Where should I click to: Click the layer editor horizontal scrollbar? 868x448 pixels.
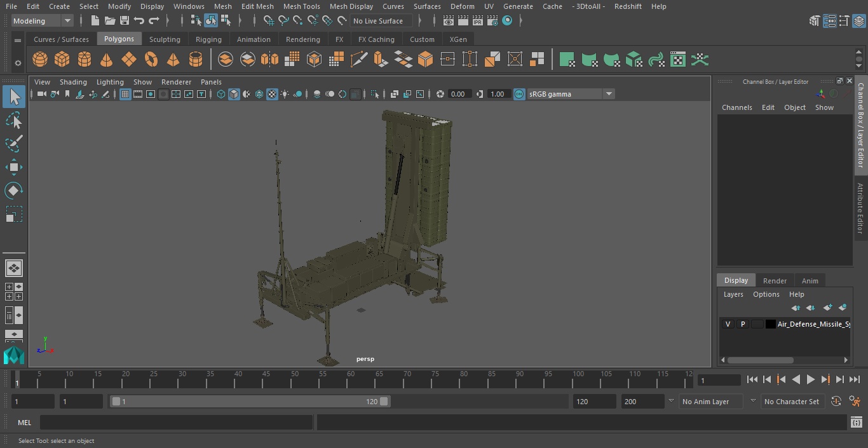tap(760, 360)
